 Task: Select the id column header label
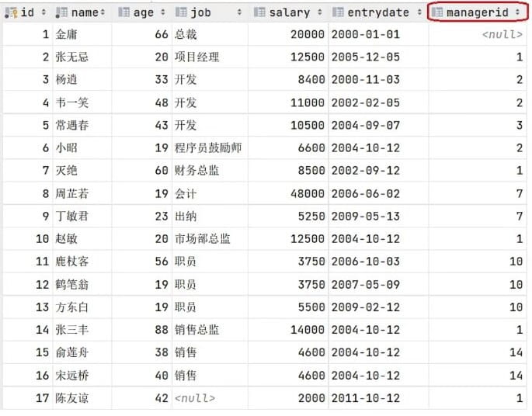(x=27, y=12)
